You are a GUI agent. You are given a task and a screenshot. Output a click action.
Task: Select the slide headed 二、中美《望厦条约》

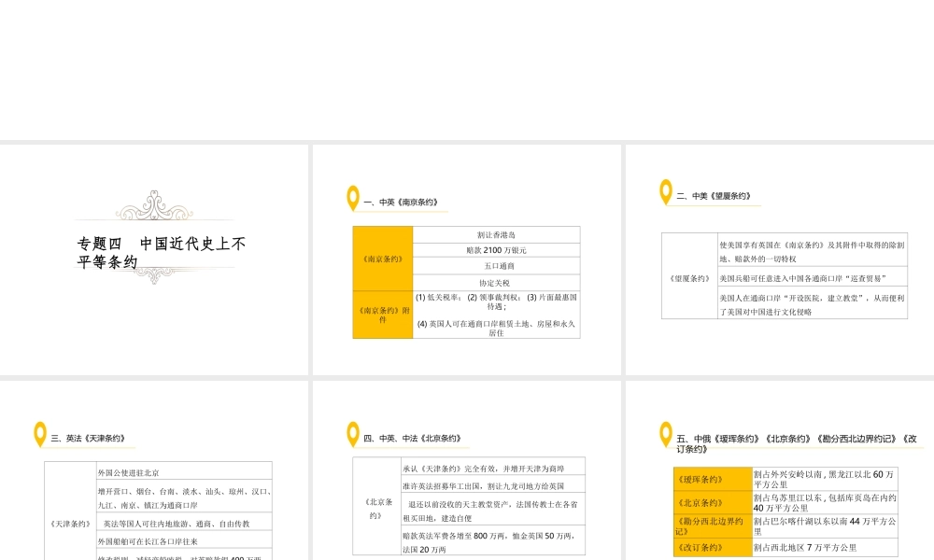click(x=780, y=259)
